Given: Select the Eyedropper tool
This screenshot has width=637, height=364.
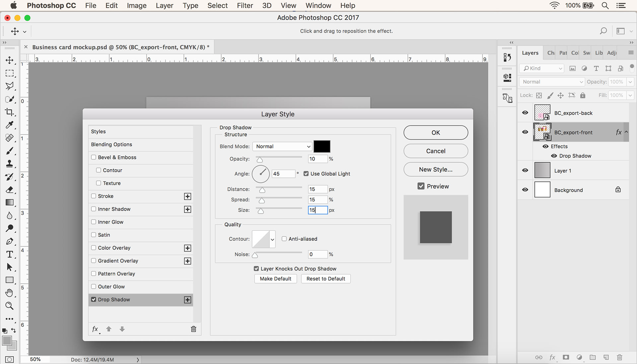Looking at the screenshot, I should tap(9, 125).
